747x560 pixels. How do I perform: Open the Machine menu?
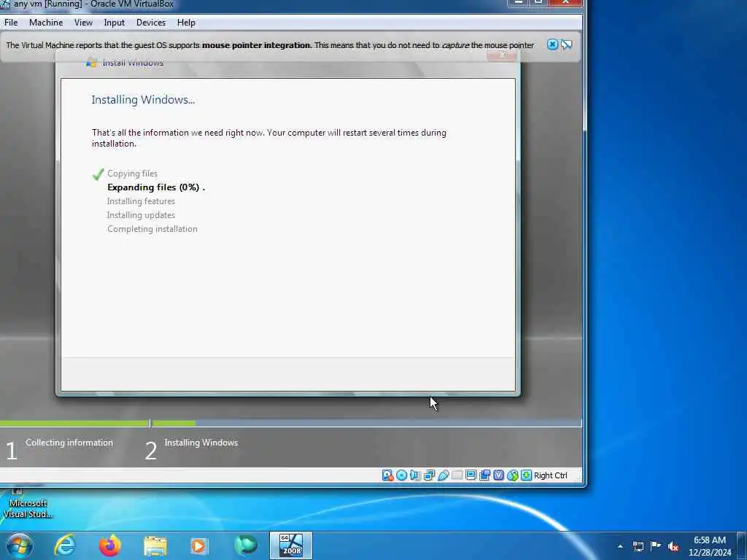(x=46, y=23)
